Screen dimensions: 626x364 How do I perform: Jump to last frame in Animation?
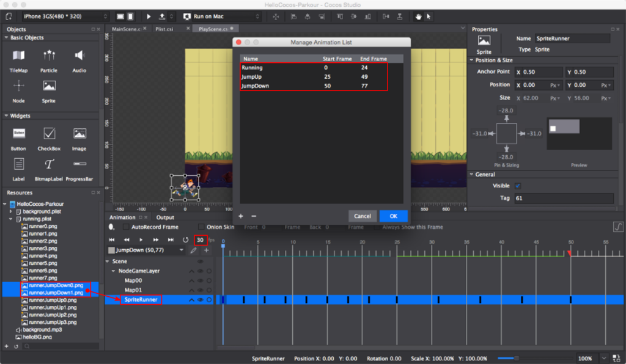171,239
